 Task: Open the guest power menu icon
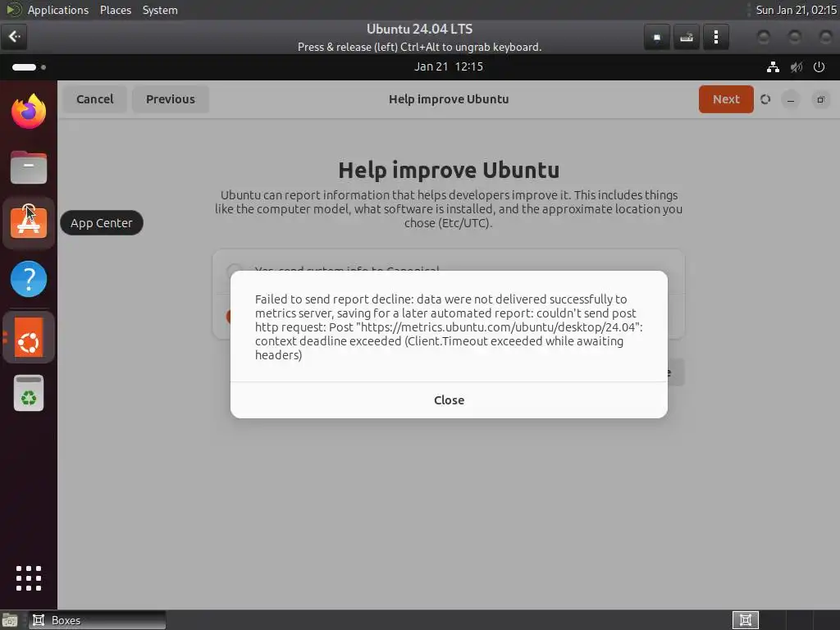(x=819, y=67)
